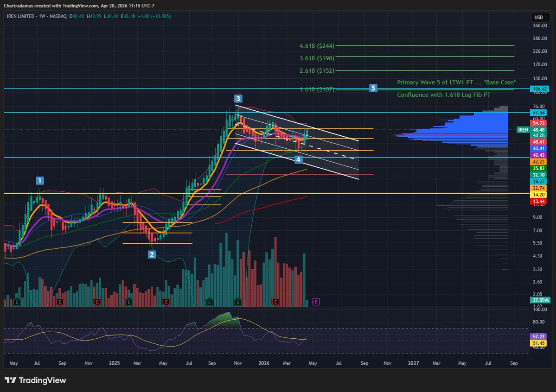This screenshot has height=392, width=556.
Task: Click the 2025 label on time axis
Action: coord(114,363)
